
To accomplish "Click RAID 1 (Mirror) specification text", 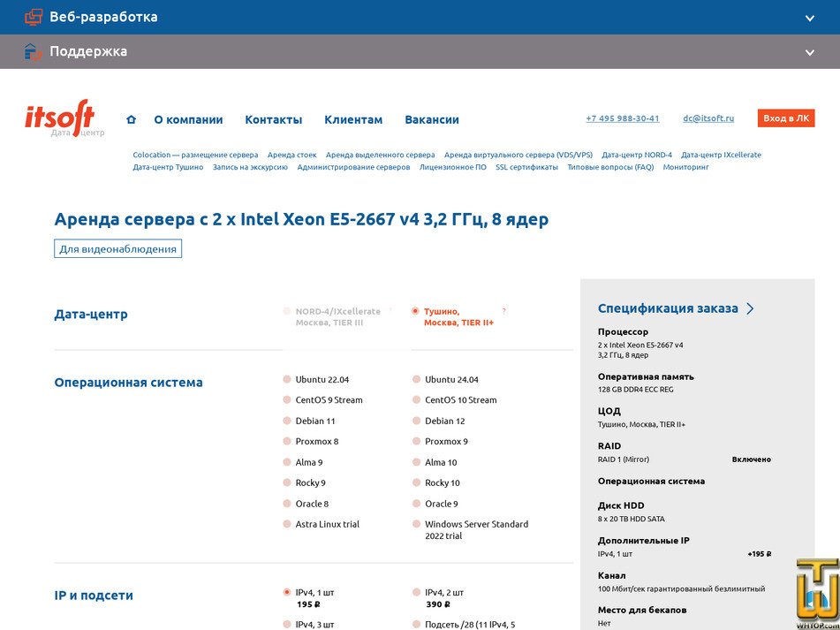I will pyautogui.click(x=624, y=459).
